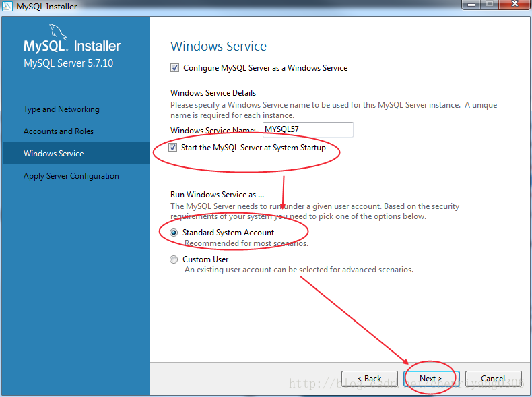532x397 pixels.
Task: Click the Windows Service Name field
Action: (x=308, y=129)
